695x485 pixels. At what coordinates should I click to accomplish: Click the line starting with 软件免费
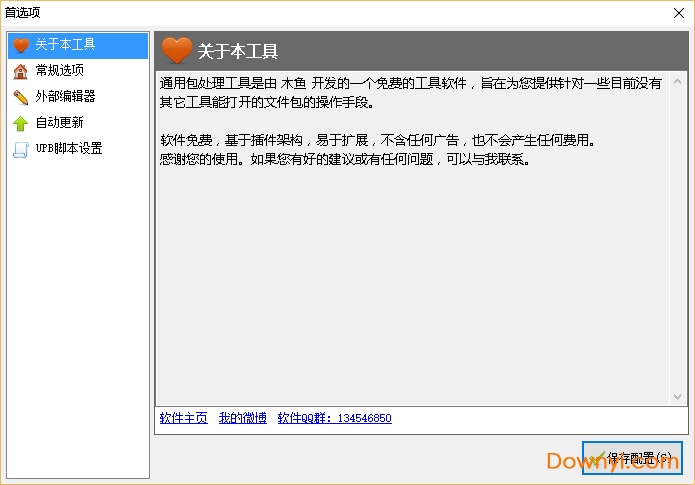pos(377,140)
